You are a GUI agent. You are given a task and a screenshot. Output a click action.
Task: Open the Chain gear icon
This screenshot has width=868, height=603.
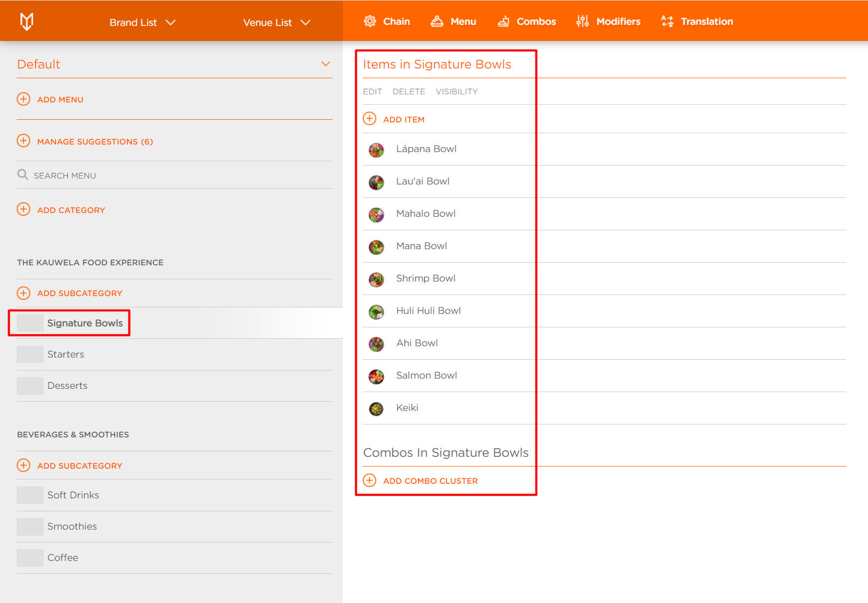pyautogui.click(x=370, y=22)
